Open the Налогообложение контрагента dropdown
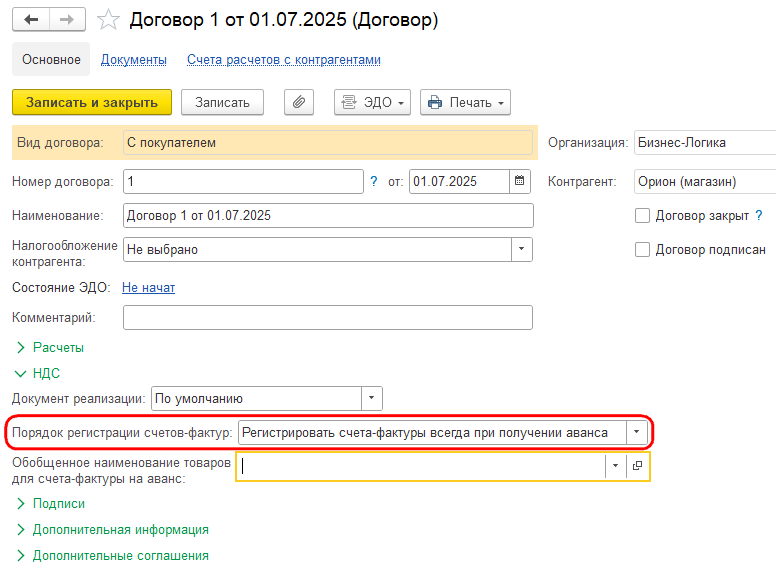The height and width of the screenshot is (575, 776). tap(522, 249)
